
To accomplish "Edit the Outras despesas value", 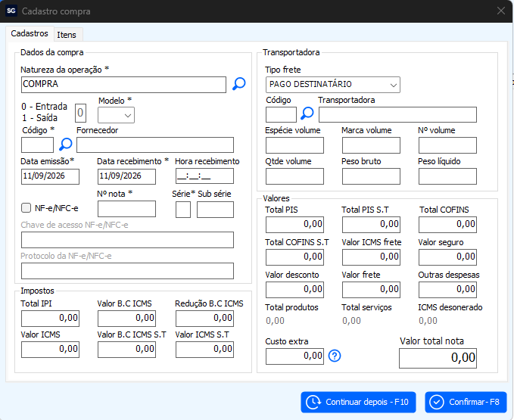I will (447, 290).
